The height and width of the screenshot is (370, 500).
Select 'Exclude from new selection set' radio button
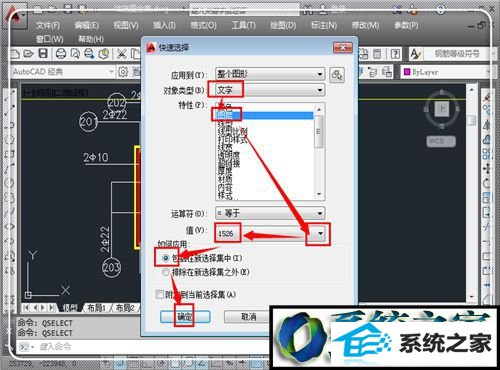165,272
